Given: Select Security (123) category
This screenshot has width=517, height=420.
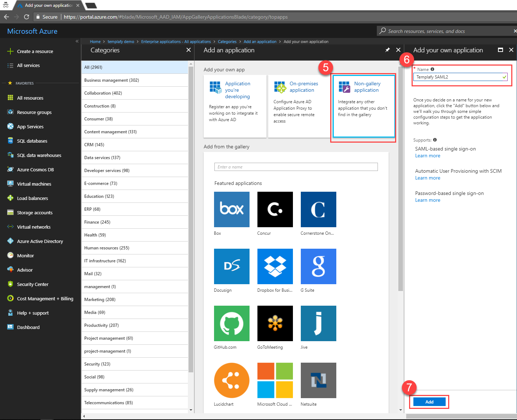Looking at the screenshot, I should pos(135,364).
